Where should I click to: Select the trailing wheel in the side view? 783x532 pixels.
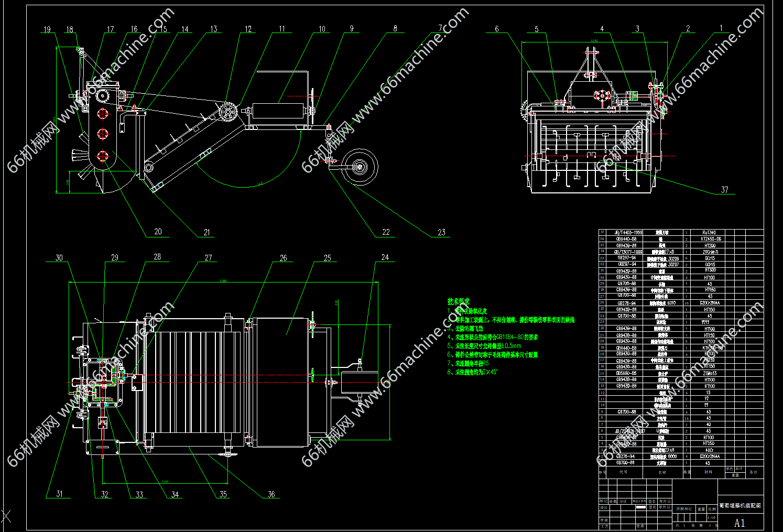point(360,167)
